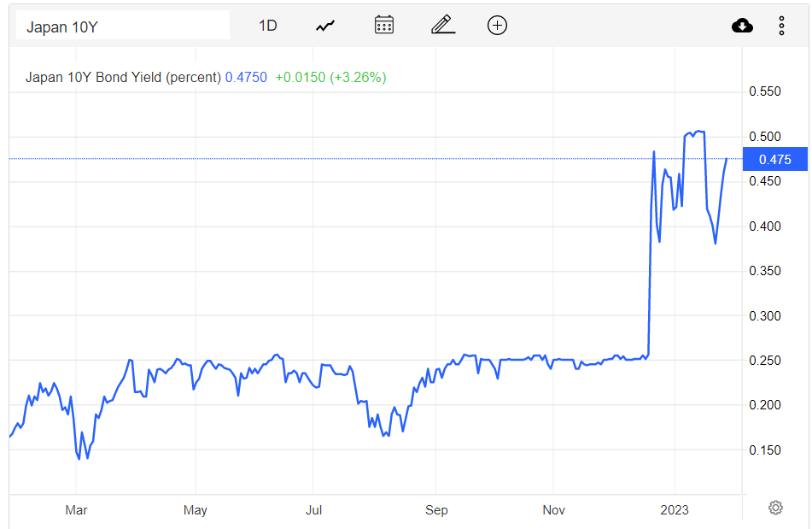Screen dimensions: 812x529
Task: Download chart data via the cloud icon
Action: pos(742,26)
